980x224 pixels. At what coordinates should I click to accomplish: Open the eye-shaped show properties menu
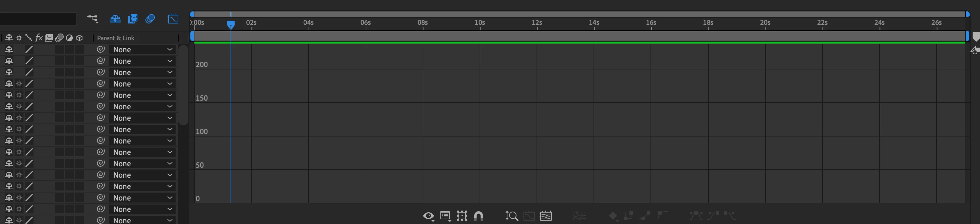(x=429, y=216)
